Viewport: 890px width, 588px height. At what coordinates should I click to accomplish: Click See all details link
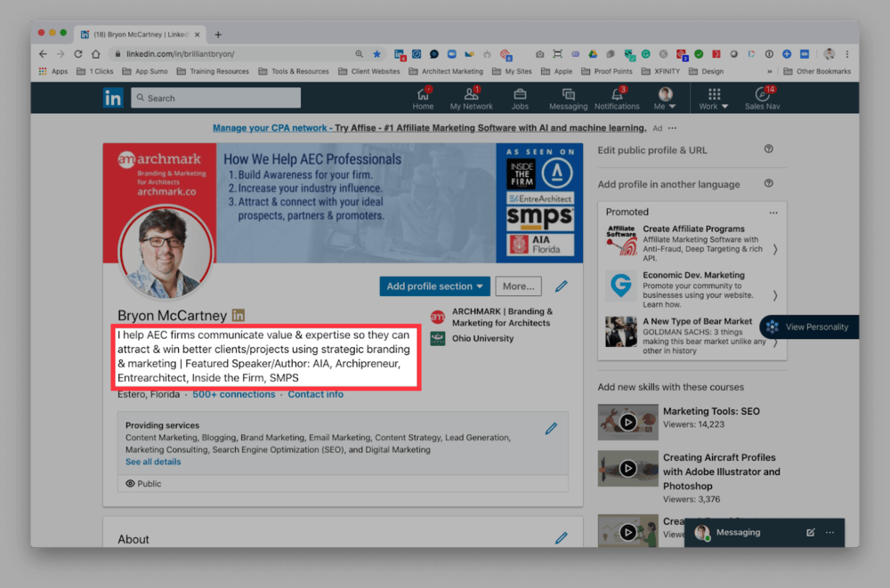[x=153, y=462]
